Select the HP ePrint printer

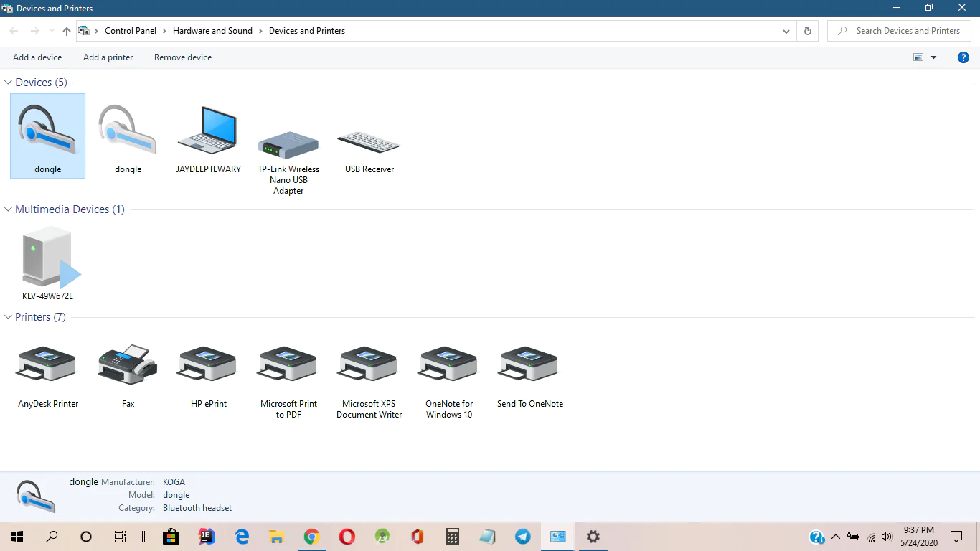coord(208,367)
